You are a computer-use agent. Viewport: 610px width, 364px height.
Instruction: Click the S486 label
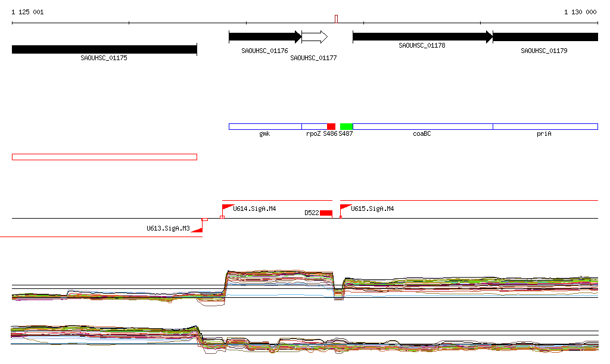pos(330,134)
